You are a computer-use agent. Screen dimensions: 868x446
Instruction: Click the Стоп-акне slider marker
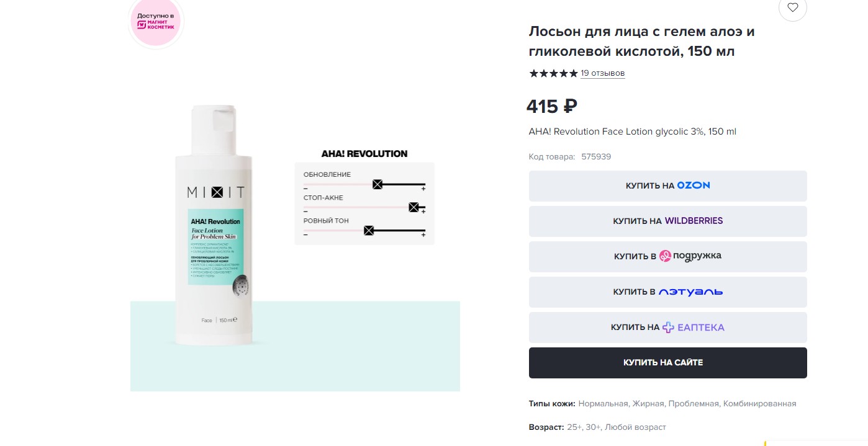[414, 207]
